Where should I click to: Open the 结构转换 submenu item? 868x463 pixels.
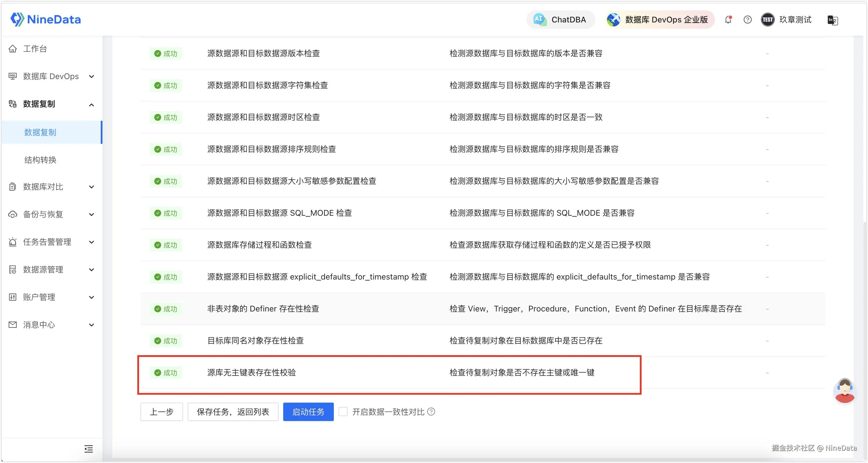pyautogui.click(x=40, y=160)
